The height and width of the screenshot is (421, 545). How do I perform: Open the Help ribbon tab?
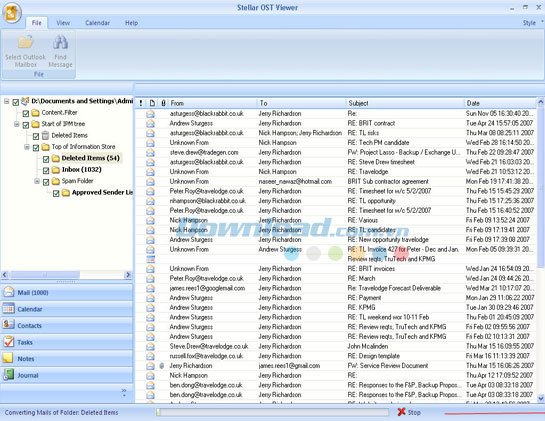[131, 23]
